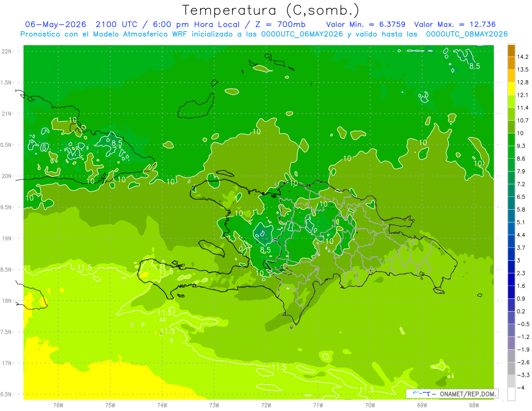Click the yellow 12.8 colorbar swatch
532x411 pixels.
pyautogui.click(x=511, y=89)
